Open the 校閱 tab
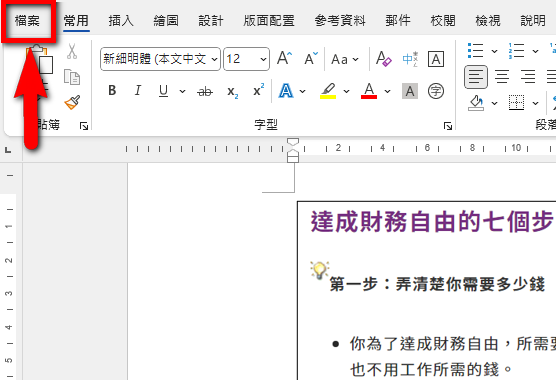The height and width of the screenshot is (380, 556). click(443, 21)
